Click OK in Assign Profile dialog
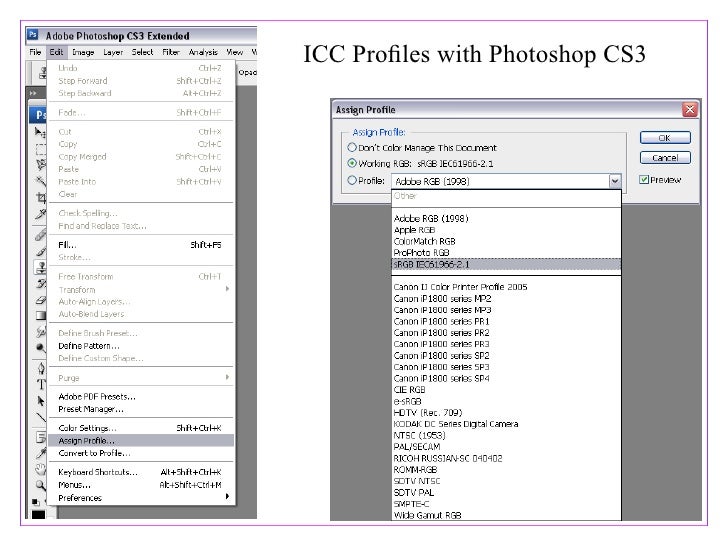The width and height of the screenshot is (728, 546). 665,137
